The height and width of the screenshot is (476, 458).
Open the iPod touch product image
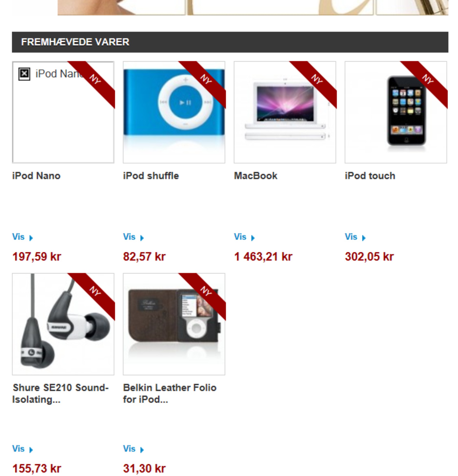pos(396,112)
